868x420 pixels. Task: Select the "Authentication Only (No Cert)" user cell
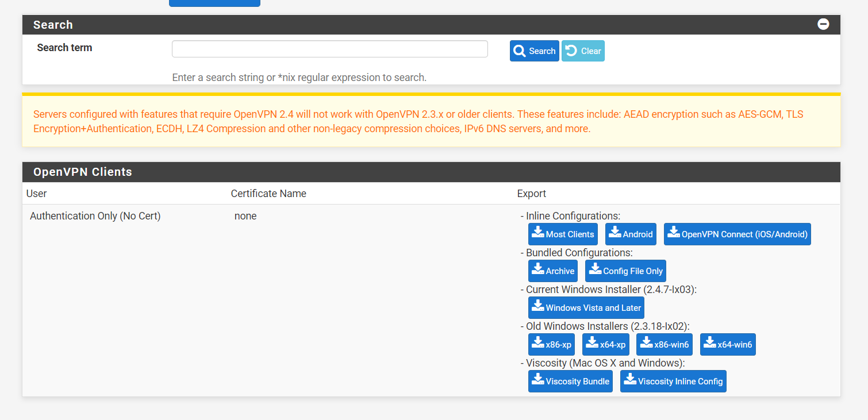[x=95, y=216]
